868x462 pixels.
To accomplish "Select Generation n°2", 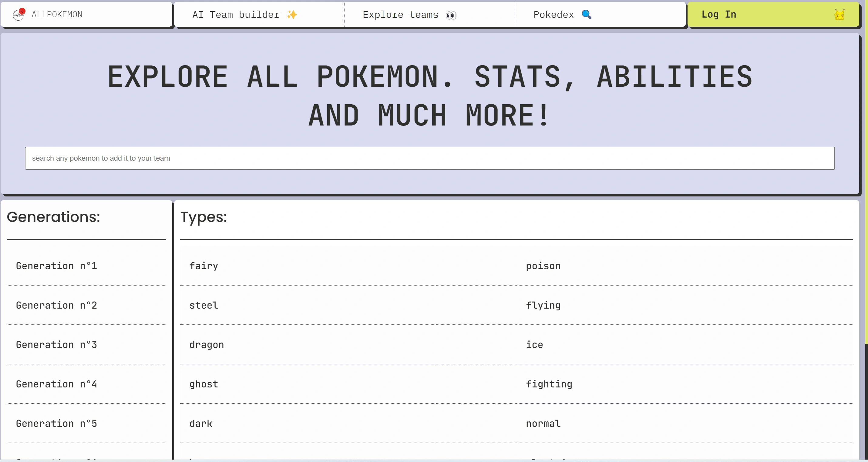I will tap(86, 305).
